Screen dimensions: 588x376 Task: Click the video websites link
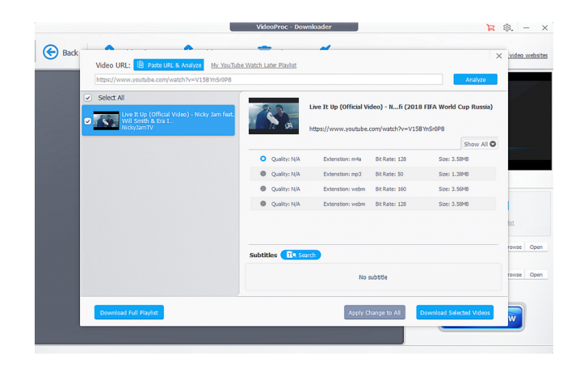(x=528, y=56)
